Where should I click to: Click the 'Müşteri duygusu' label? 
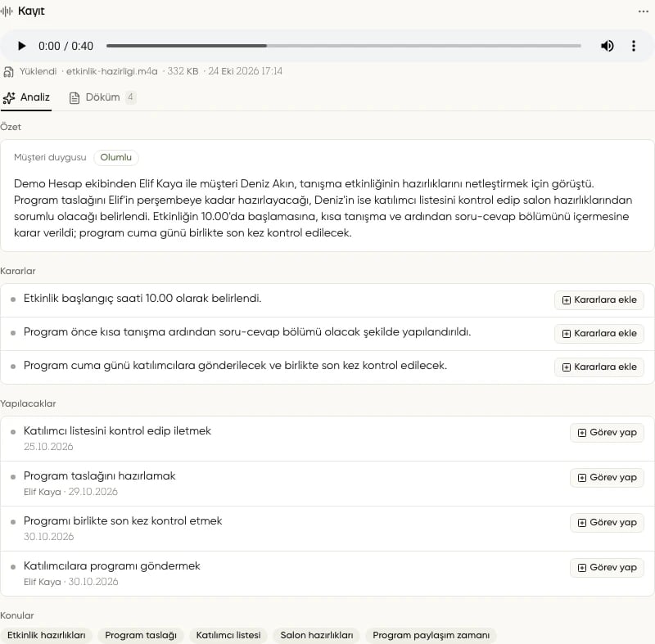50,157
